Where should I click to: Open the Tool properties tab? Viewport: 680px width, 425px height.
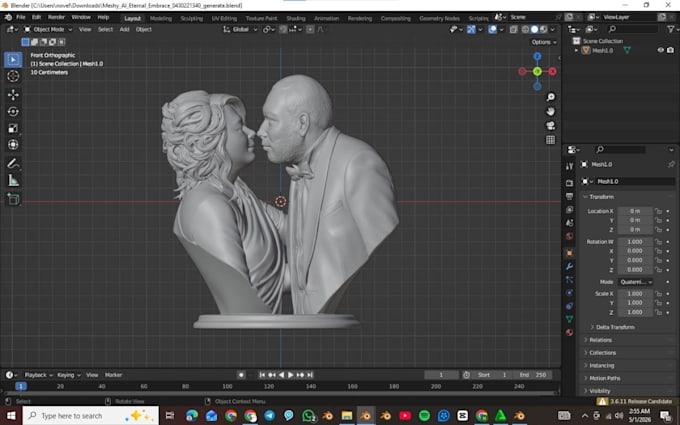(569, 166)
